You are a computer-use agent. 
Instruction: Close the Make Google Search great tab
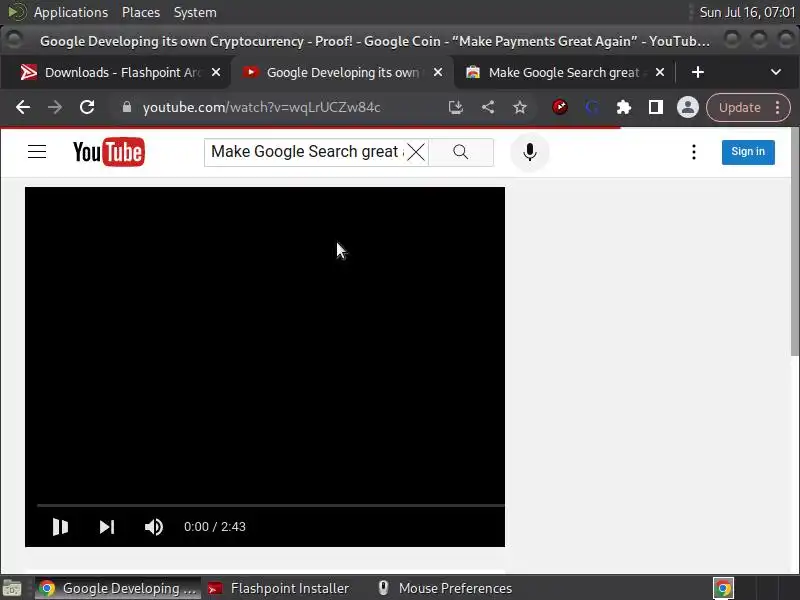pos(660,72)
